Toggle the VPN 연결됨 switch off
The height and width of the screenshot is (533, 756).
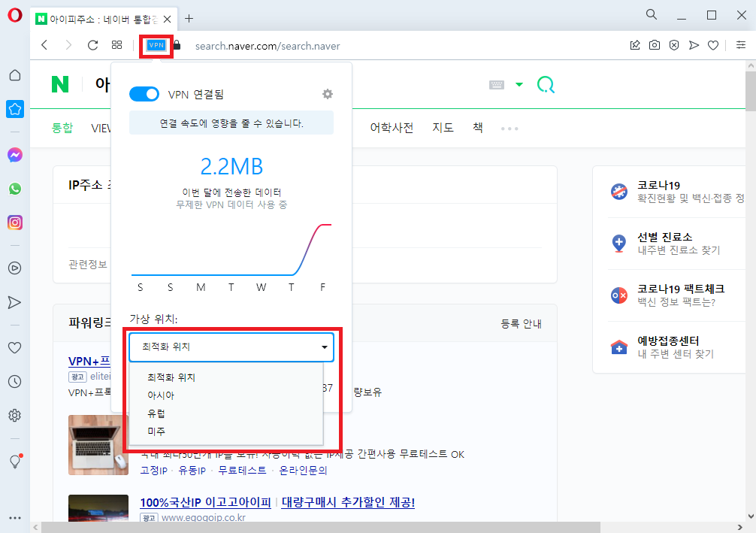tap(144, 94)
